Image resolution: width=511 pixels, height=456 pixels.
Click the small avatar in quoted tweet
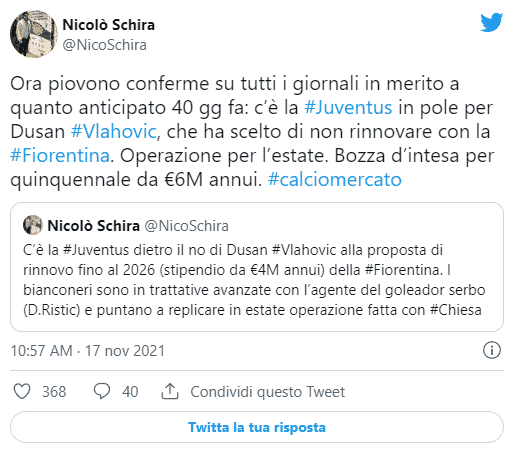(33, 225)
